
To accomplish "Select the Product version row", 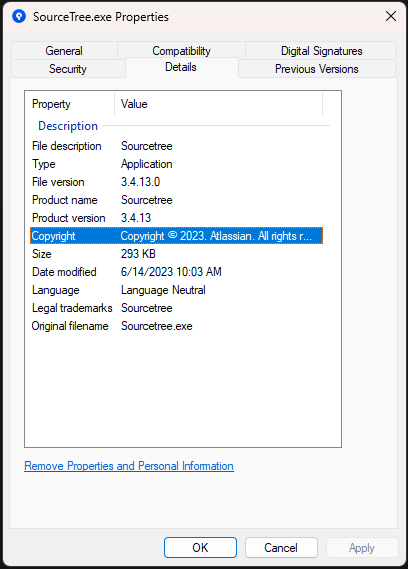I will click(176, 218).
